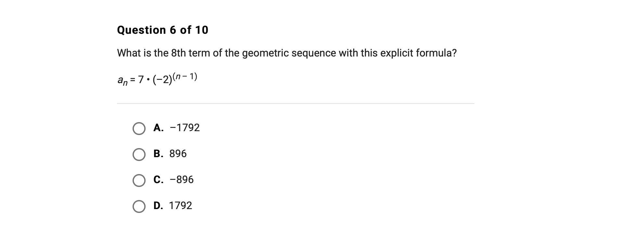644x237 pixels.
Task: Select the radio button for option D
Action: pyautogui.click(x=139, y=206)
